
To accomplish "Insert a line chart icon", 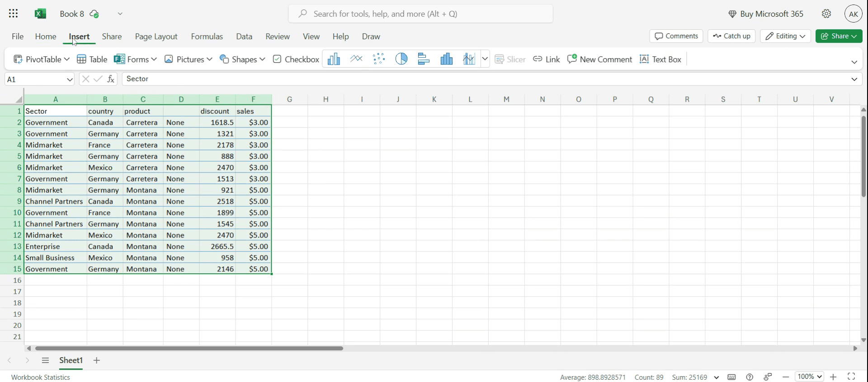I will tap(356, 59).
